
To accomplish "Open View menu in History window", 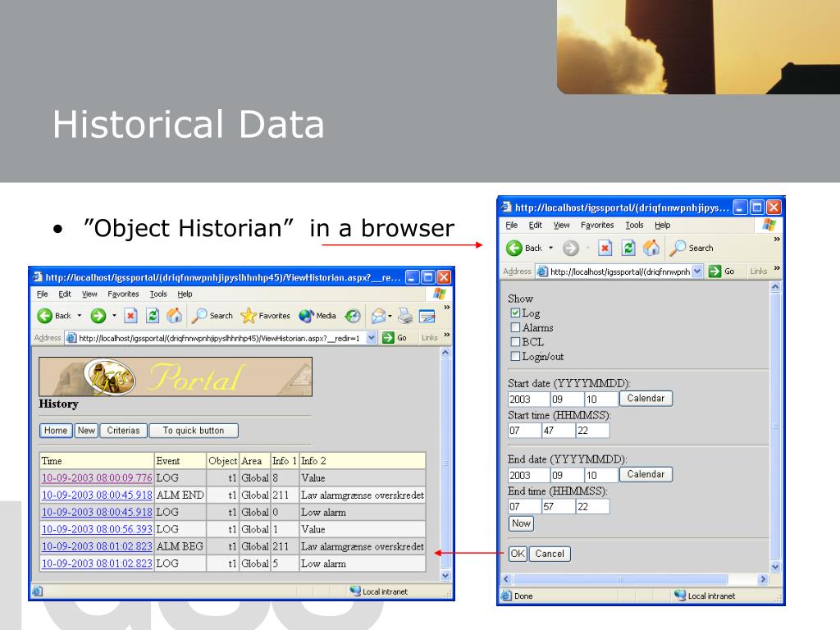I will pyautogui.click(x=89, y=294).
